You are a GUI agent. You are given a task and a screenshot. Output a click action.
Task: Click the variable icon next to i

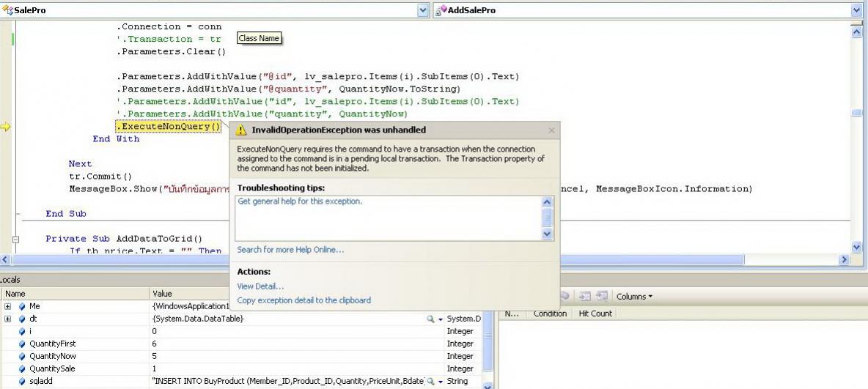point(22,331)
